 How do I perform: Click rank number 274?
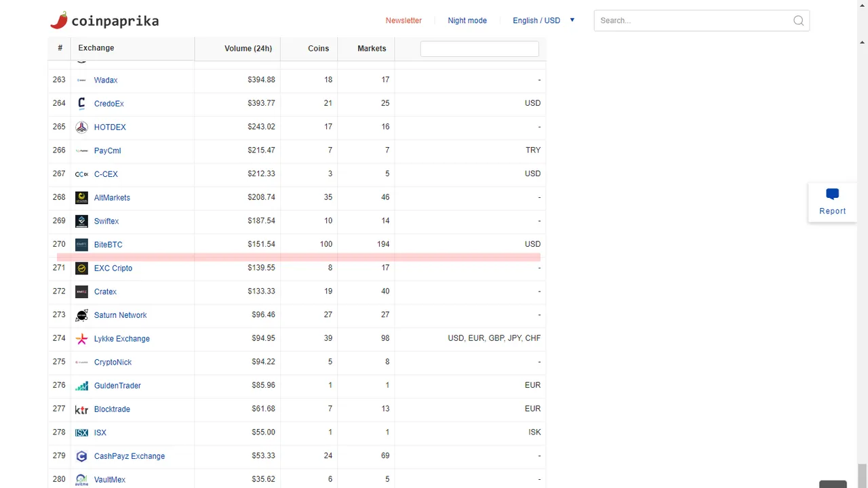coord(59,338)
